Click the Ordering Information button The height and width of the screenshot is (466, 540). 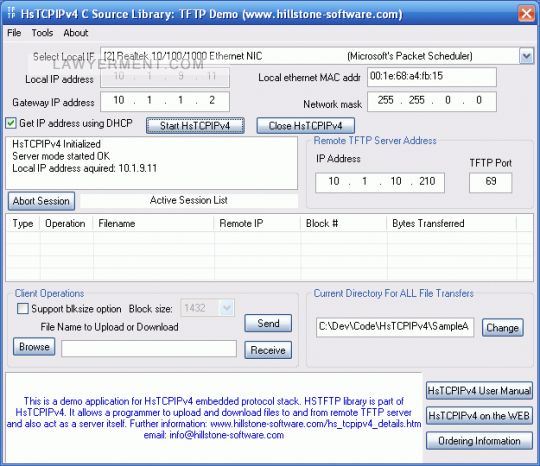pos(479,441)
